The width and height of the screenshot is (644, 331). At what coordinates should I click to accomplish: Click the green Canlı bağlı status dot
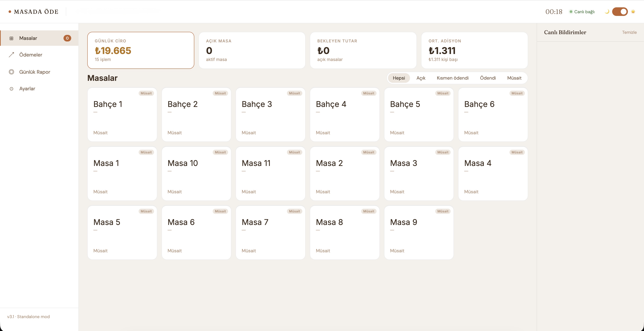tap(571, 11)
